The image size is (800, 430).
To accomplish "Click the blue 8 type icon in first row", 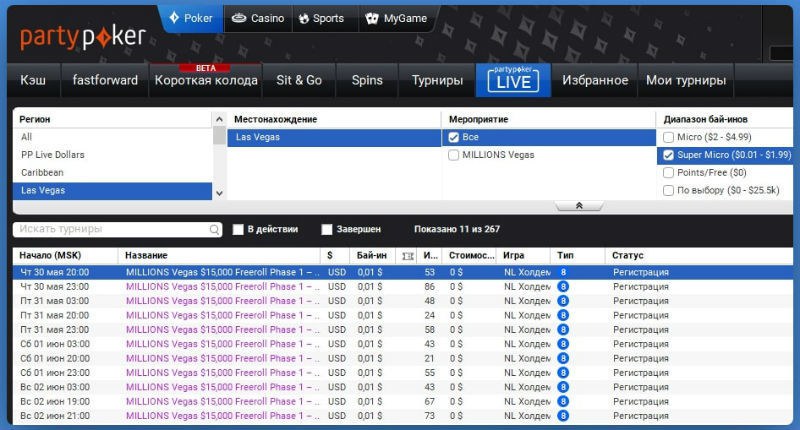I will click(563, 272).
